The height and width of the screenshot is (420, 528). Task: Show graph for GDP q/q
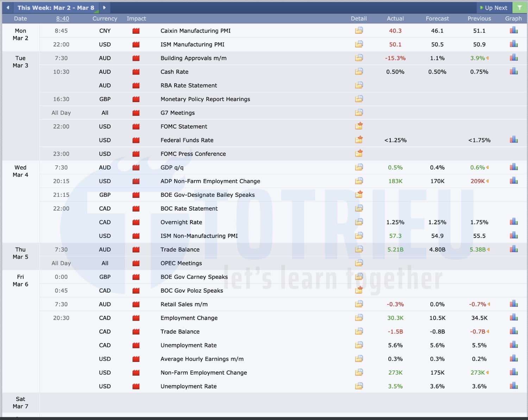(x=514, y=167)
